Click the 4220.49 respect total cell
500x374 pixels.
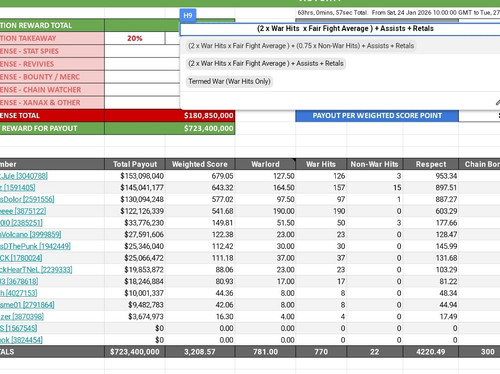(431, 352)
